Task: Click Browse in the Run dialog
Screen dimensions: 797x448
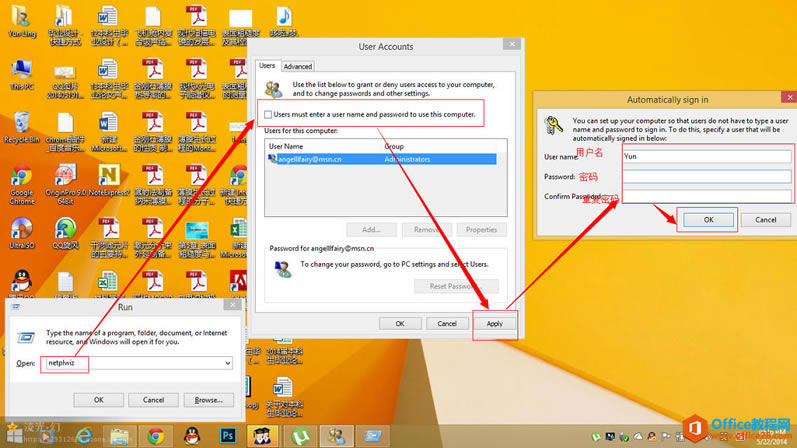Action: click(209, 400)
